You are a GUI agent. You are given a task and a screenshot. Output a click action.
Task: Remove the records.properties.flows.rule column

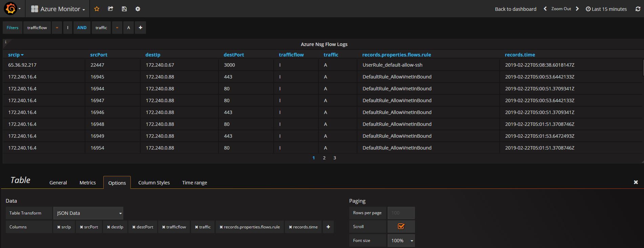[x=221, y=227]
